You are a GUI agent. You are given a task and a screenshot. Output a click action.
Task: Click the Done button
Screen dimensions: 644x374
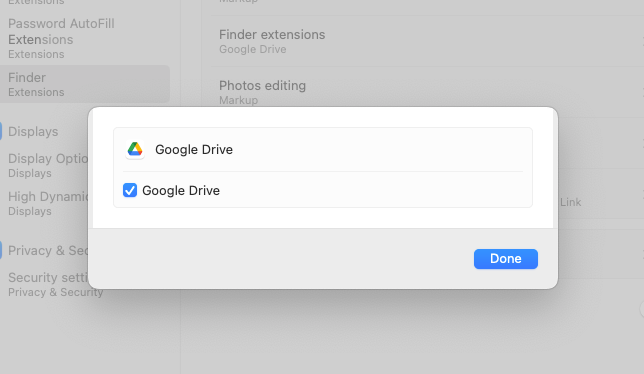click(506, 259)
